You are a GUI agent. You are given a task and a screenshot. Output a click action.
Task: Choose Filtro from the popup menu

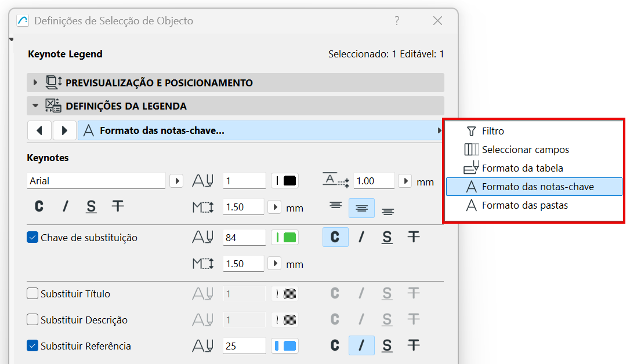click(x=493, y=131)
